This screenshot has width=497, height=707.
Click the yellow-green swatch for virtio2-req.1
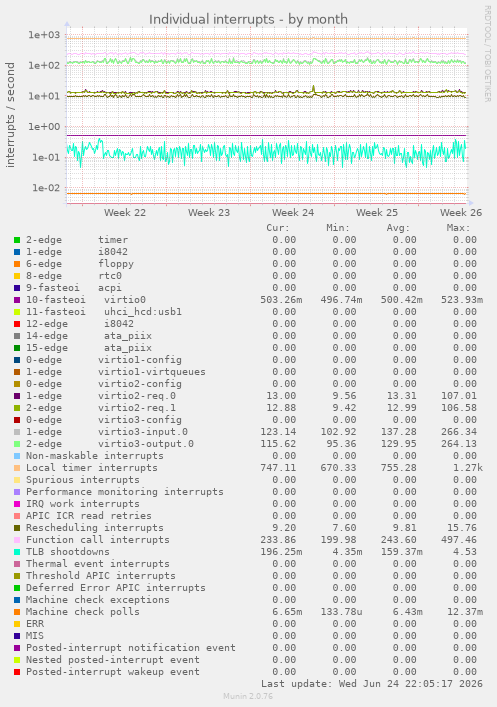click(17, 408)
